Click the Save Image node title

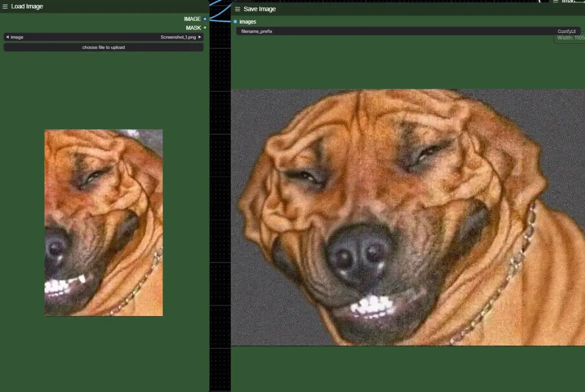[x=259, y=9]
